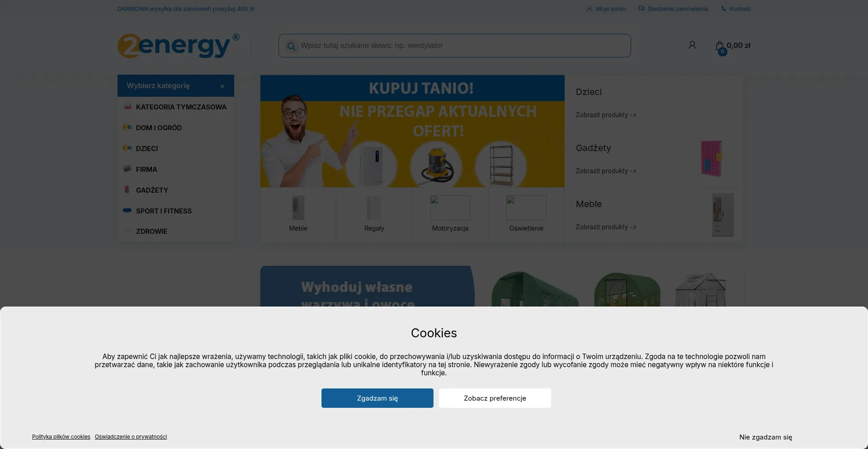Click Zobacz preferencje button
The height and width of the screenshot is (449, 868).
(x=495, y=398)
